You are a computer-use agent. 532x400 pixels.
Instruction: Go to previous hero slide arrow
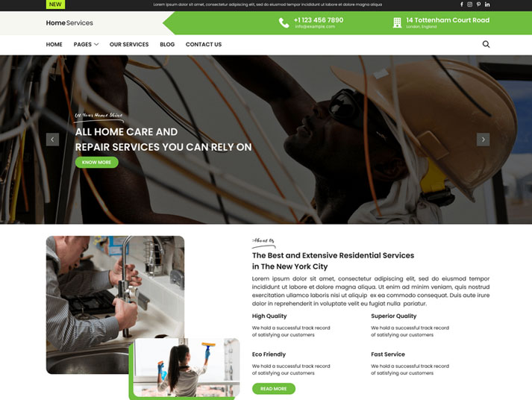pos(52,140)
